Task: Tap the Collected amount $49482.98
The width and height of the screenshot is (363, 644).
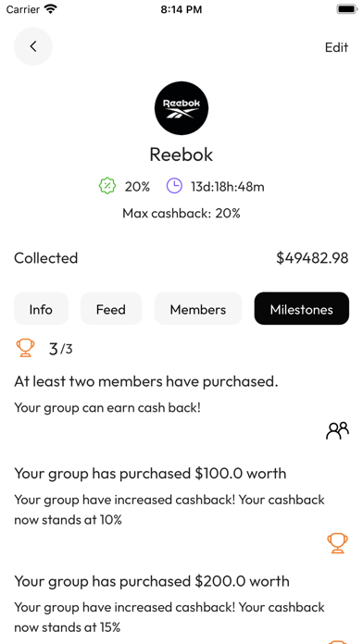Action: [x=312, y=258]
